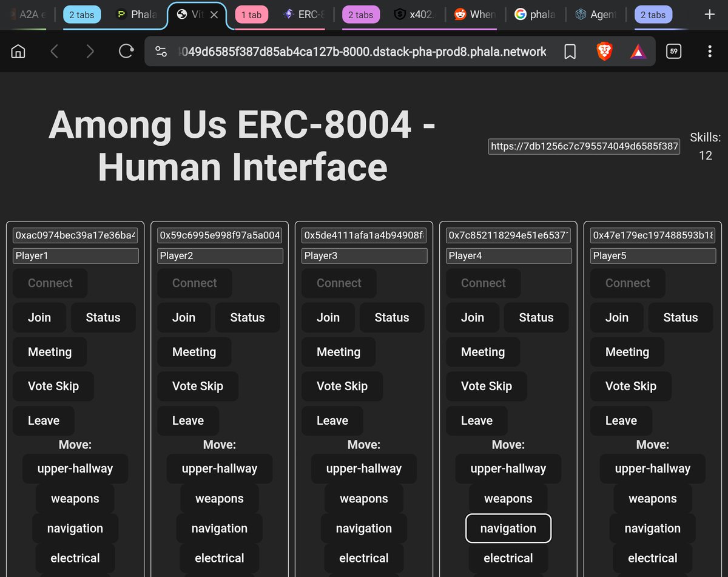Open the pink 1 tab group
The height and width of the screenshot is (577, 728).
pyautogui.click(x=251, y=15)
